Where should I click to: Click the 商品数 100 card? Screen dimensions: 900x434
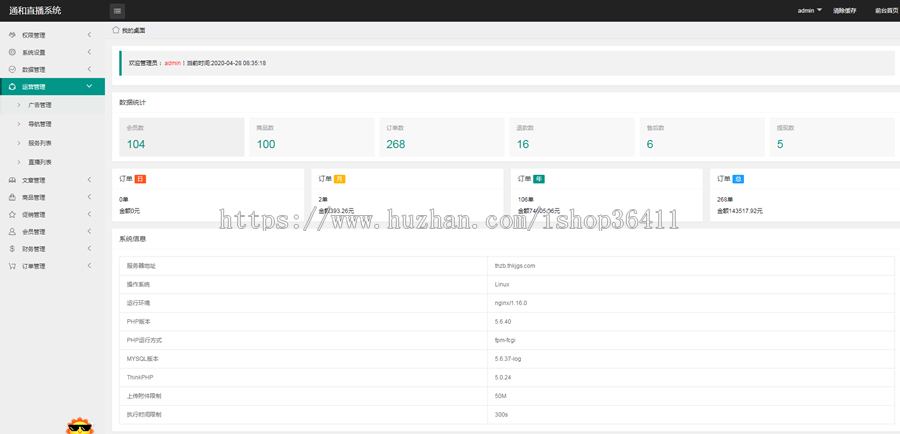312,137
